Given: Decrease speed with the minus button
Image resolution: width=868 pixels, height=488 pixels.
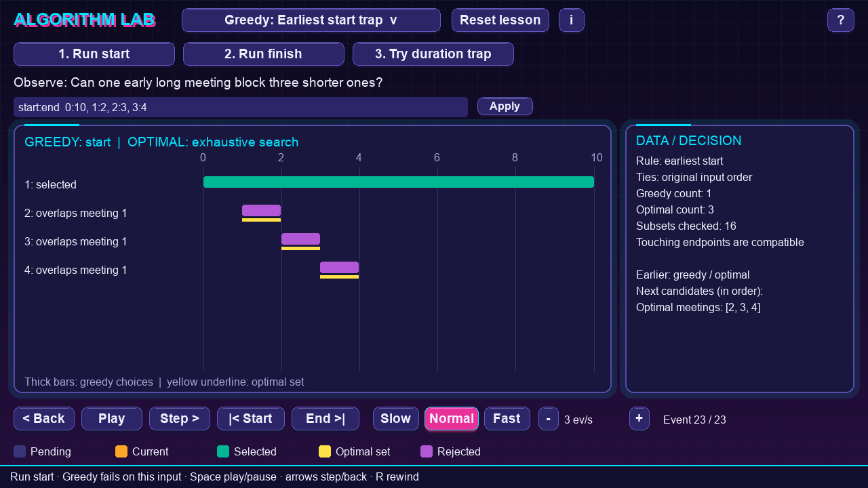Looking at the screenshot, I should tap(549, 419).
